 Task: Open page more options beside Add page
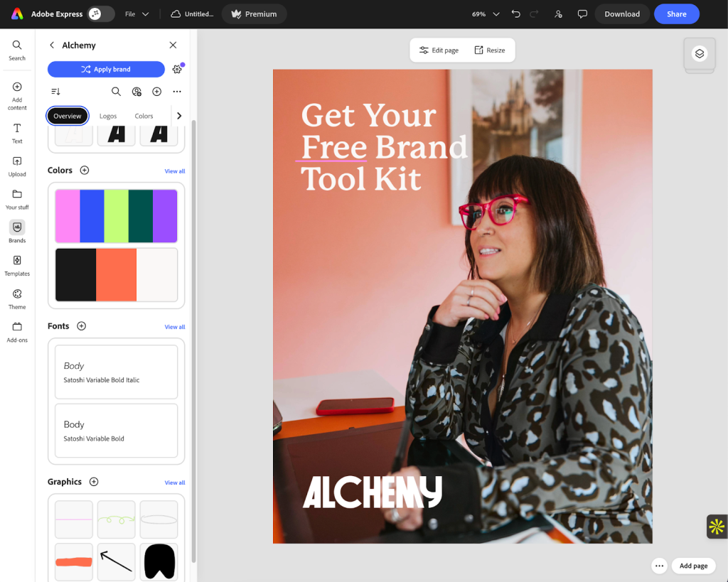(x=659, y=565)
